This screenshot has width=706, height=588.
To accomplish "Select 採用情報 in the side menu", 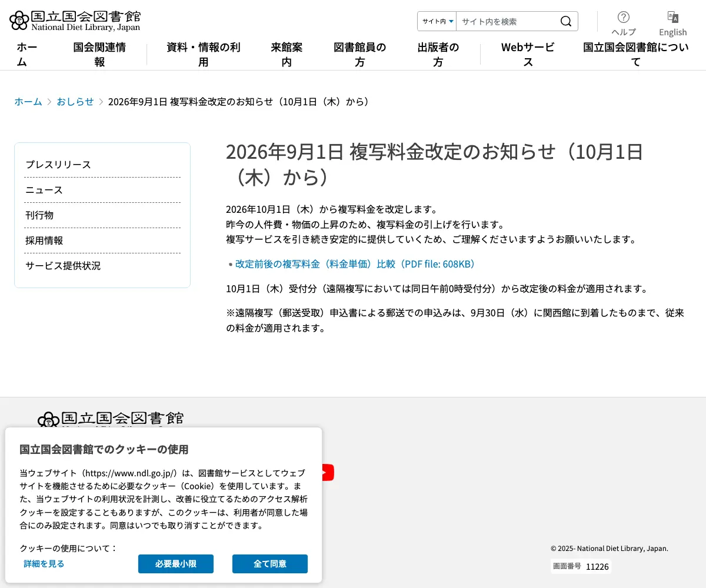I will click(x=103, y=240).
